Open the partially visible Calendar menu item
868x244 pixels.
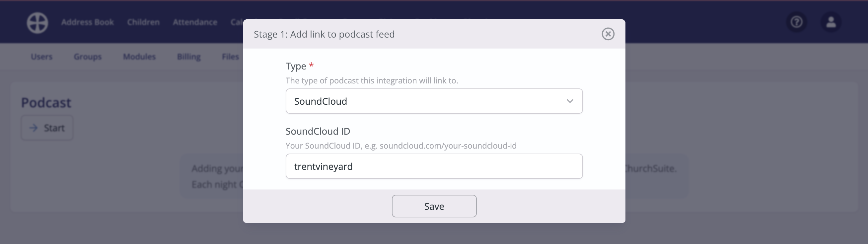click(237, 22)
